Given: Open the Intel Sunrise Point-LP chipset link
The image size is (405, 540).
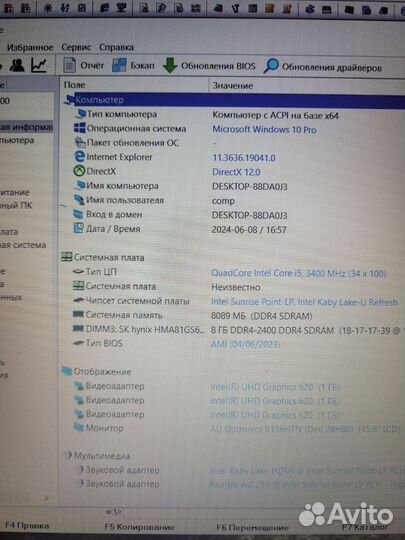Looking at the screenshot, I should tap(304, 302).
